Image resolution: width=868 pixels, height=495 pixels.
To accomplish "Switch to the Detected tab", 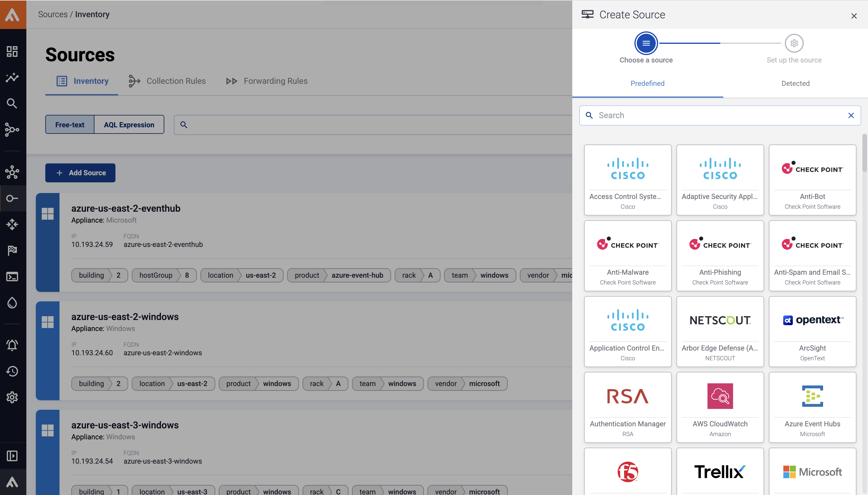I will 795,83.
